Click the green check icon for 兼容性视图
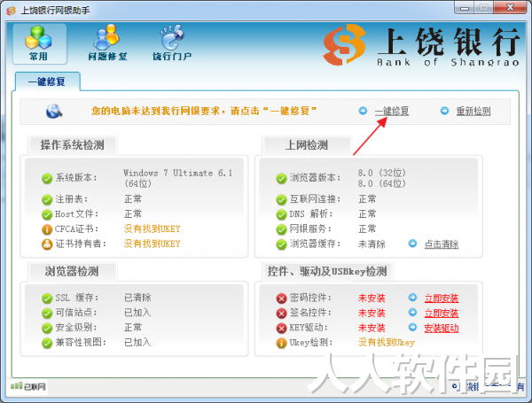Screen dimensions: 532x403 click(x=47, y=343)
